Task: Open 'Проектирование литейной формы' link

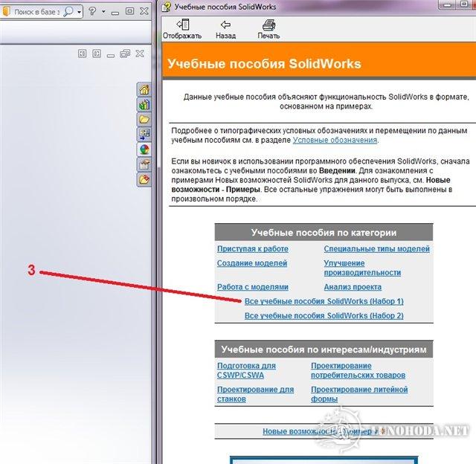Action: [359, 394]
